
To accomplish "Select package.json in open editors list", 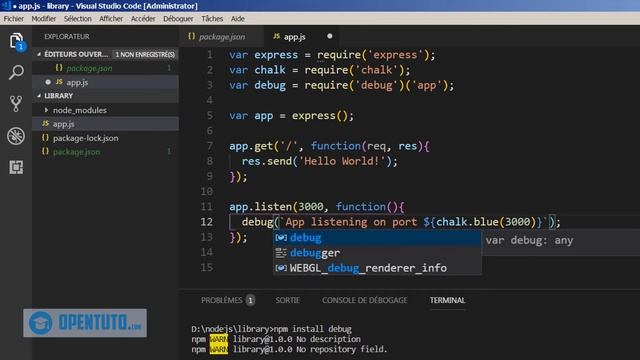I will coord(105,68).
